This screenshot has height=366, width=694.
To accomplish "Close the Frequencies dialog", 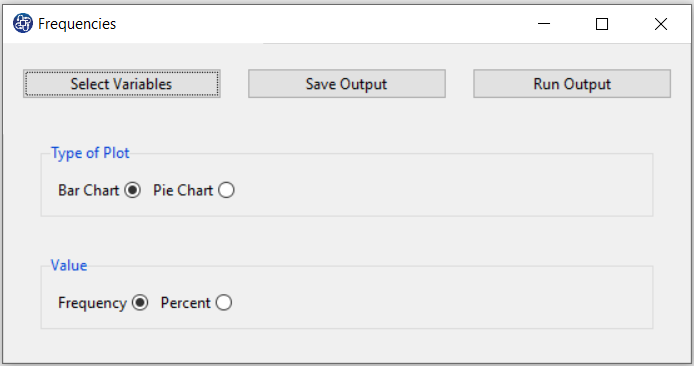I will click(x=661, y=23).
